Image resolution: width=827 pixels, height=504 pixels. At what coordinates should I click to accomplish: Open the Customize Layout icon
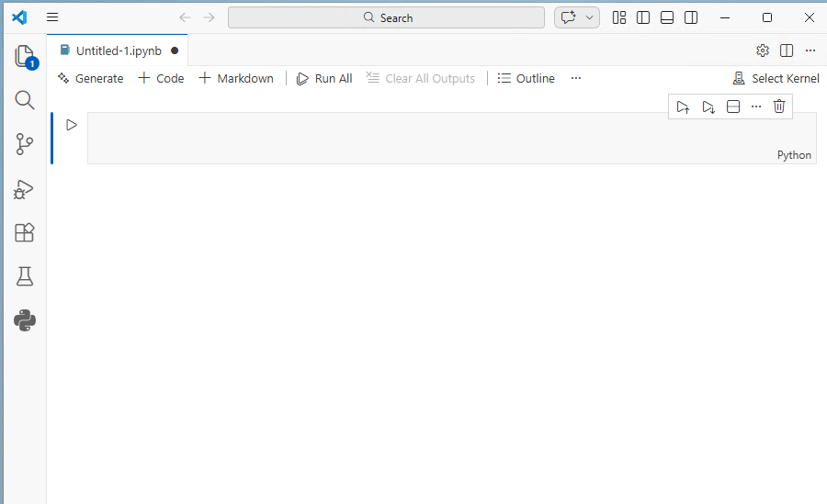[x=619, y=17]
